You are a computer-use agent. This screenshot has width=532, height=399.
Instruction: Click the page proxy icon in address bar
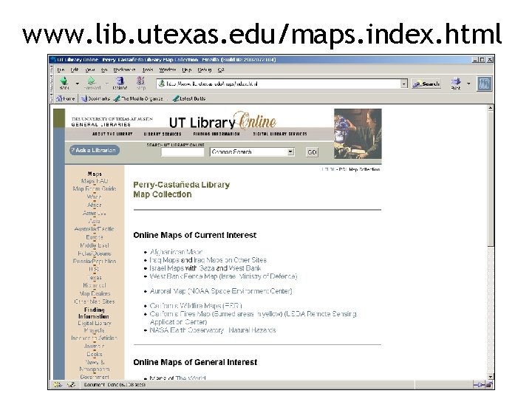(162, 83)
